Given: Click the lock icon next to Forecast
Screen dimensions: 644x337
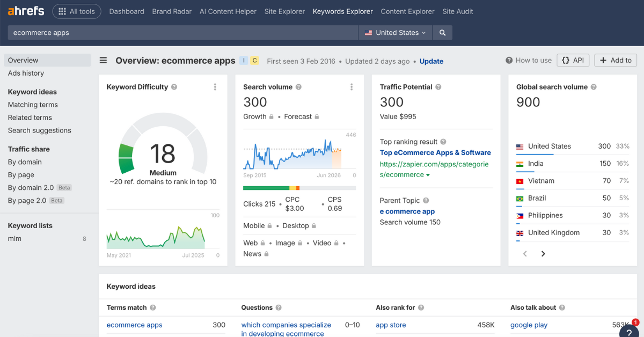Looking at the screenshot, I should tap(317, 116).
